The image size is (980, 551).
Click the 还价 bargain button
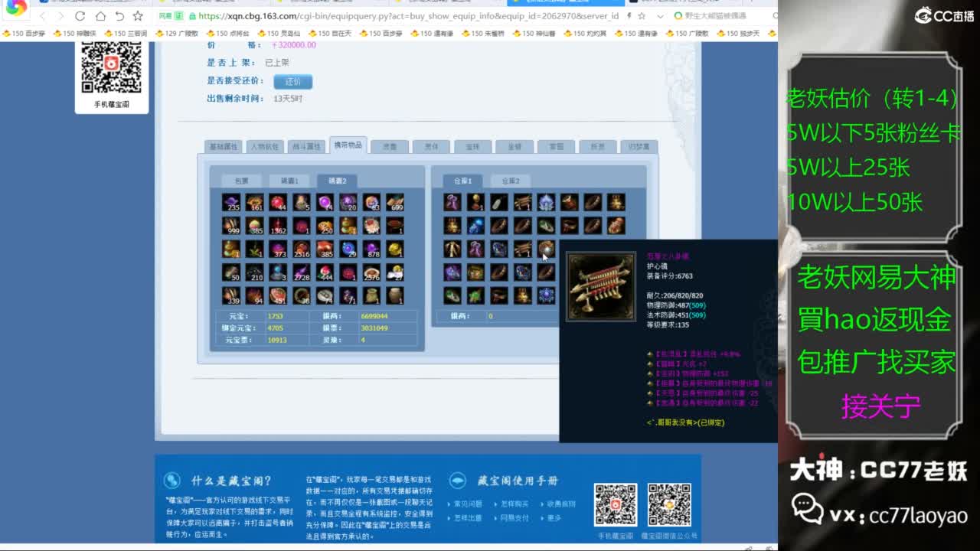[x=293, y=82]
